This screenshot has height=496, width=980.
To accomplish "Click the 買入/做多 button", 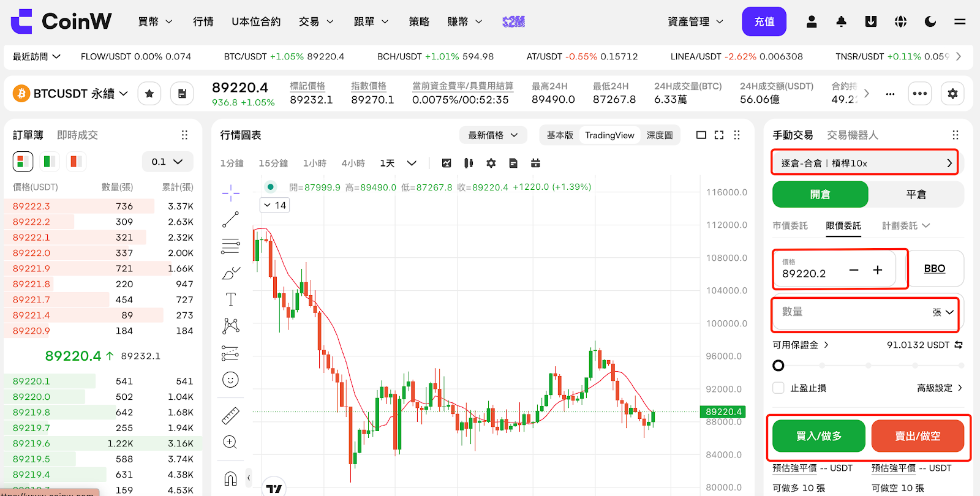I will (818, 436).
